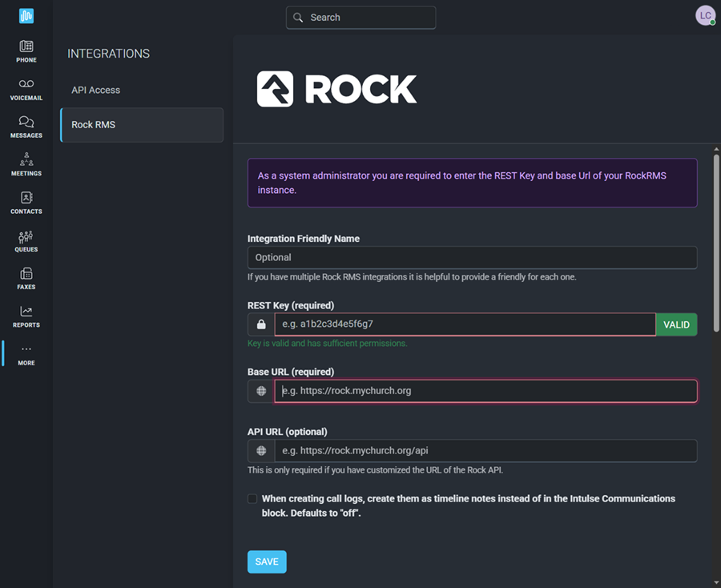View Reports from the sidebar
This screenshot has height=588, width=721.
click(x=26, y=316)
